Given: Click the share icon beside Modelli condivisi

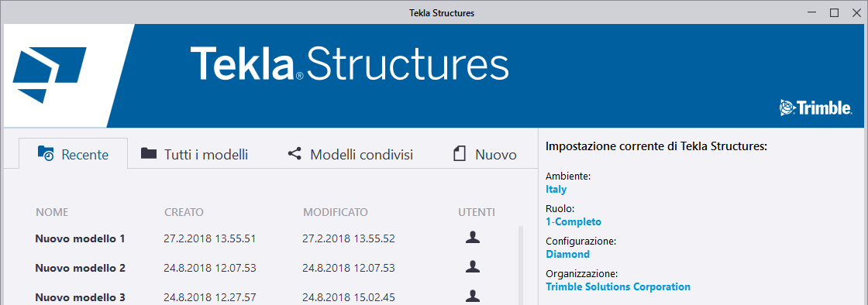Looking at the screenshot, I should [x=294, y=153].
